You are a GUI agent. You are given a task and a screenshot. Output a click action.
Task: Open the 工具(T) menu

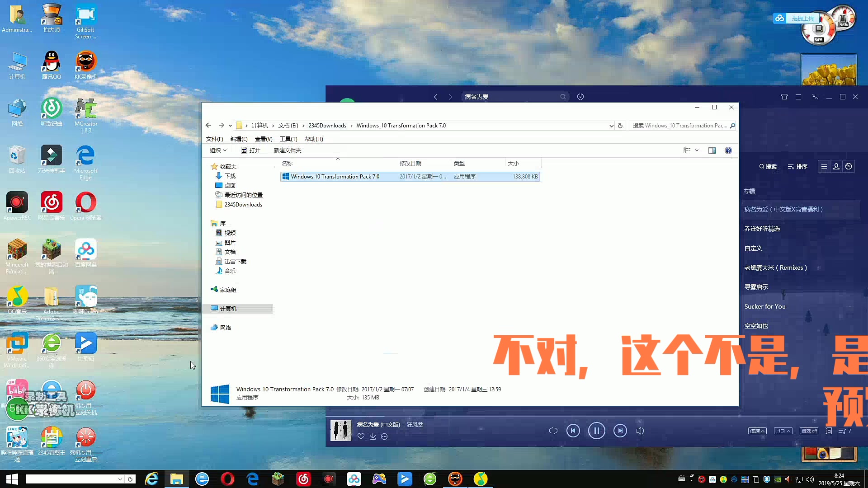click(x=288, y=139)
